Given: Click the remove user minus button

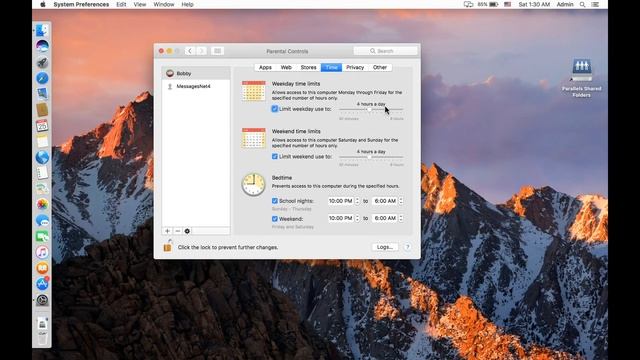Looking at the screenshot, I should tap(178, 231).
